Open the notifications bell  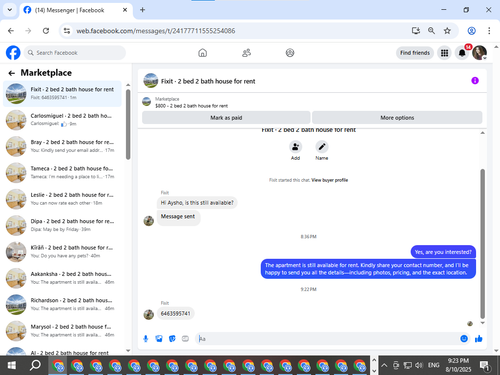click(462, 53)
